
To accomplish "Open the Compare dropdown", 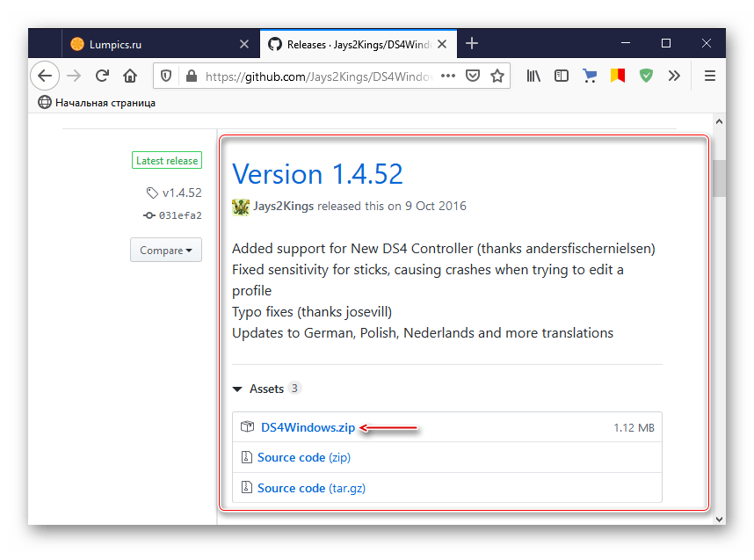I will tap(165, 250).
